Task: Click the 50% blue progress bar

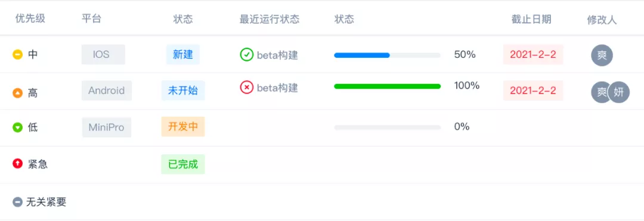Action: pyautogui.click(x=388, y=55)
